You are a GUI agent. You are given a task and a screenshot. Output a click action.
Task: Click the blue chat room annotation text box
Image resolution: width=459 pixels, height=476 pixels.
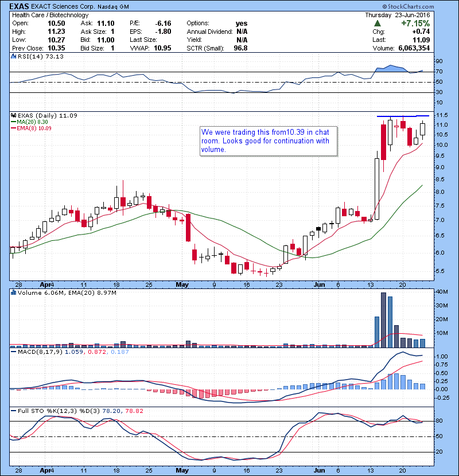269,141
